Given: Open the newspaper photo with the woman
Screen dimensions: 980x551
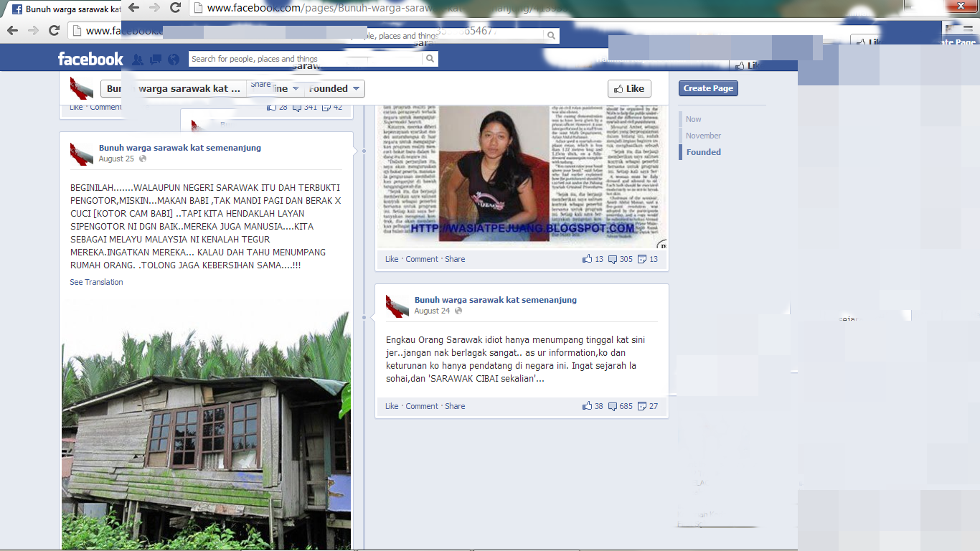Looking at the screenshot, I should tap(521, 176).
